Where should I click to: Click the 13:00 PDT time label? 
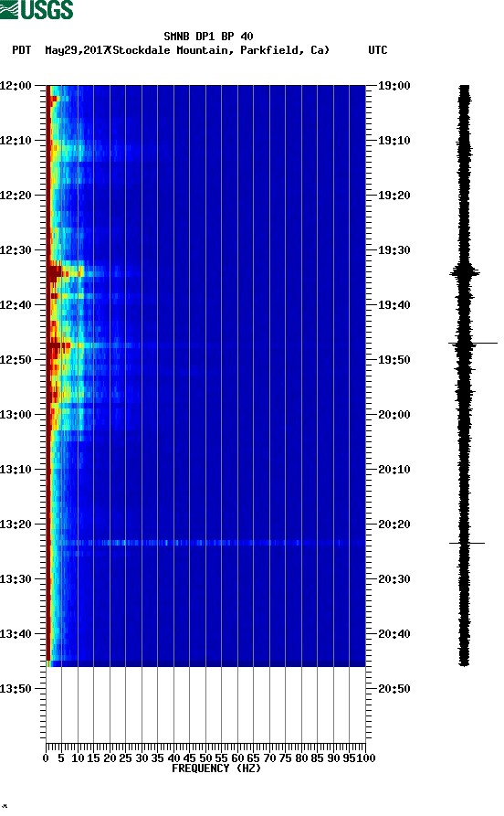[x=16, y=415]
